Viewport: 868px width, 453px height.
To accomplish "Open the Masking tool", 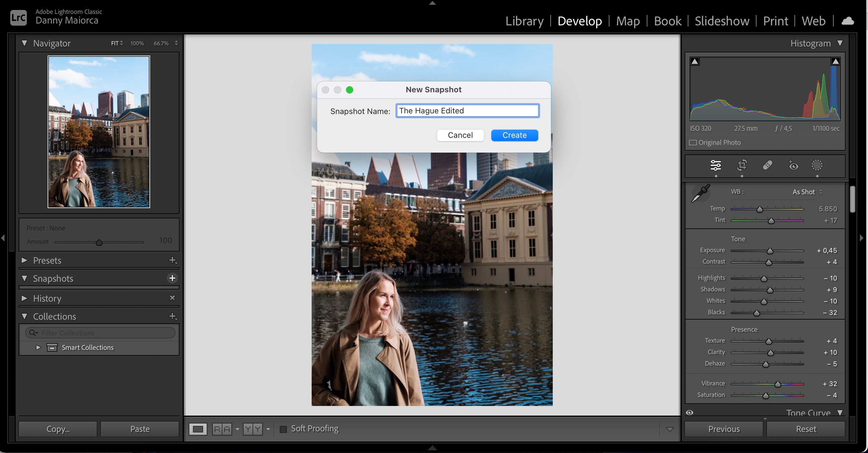I will 817,165.
